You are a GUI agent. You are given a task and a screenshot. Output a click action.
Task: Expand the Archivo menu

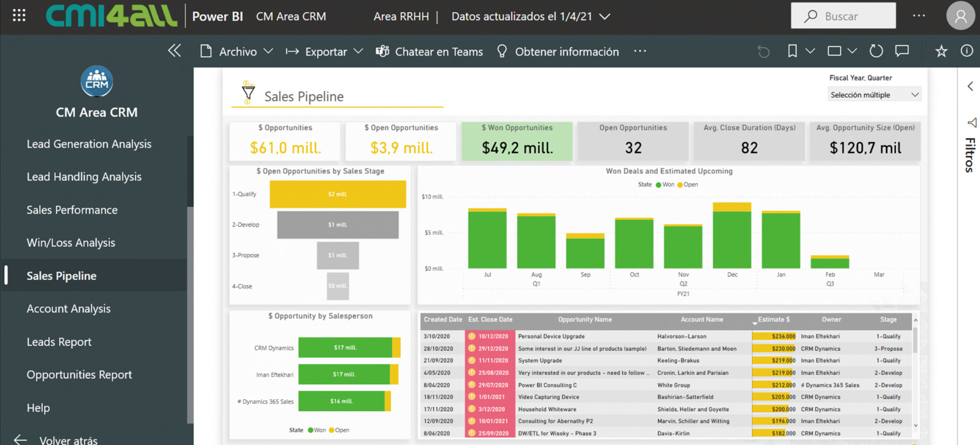coord(237,51)
